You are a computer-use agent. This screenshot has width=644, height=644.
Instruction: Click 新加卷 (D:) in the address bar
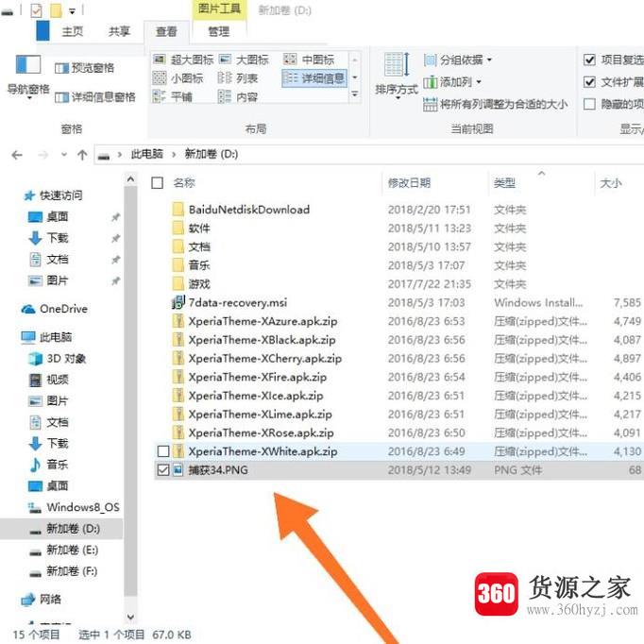212,155
